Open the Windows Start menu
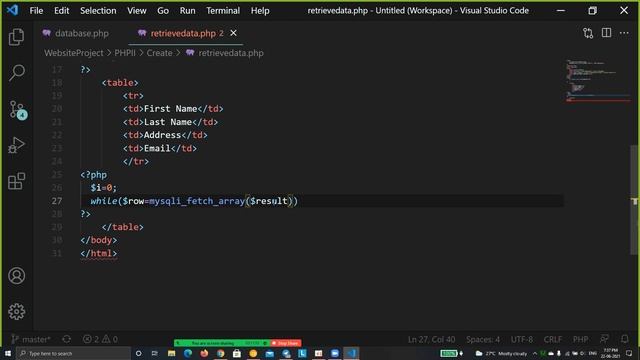The height and width of the screenshot is (360, 640). click(x=8, y=353)
